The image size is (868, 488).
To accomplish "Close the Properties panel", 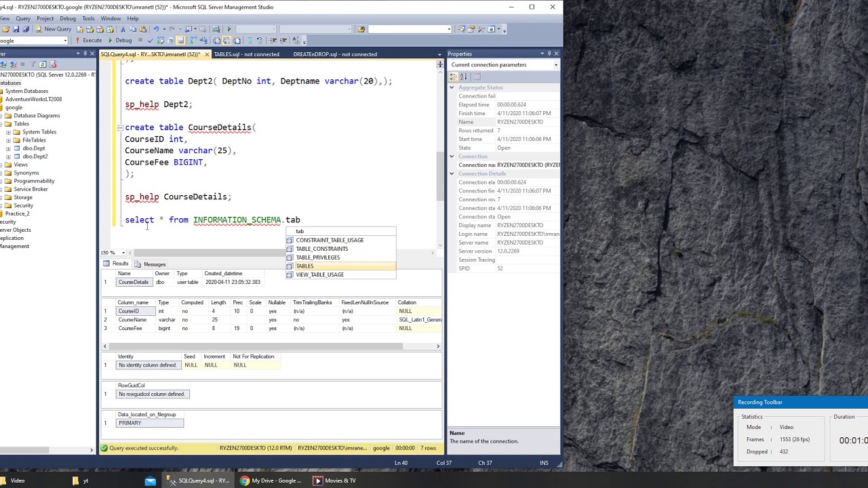I will click(x=556, y=54).
